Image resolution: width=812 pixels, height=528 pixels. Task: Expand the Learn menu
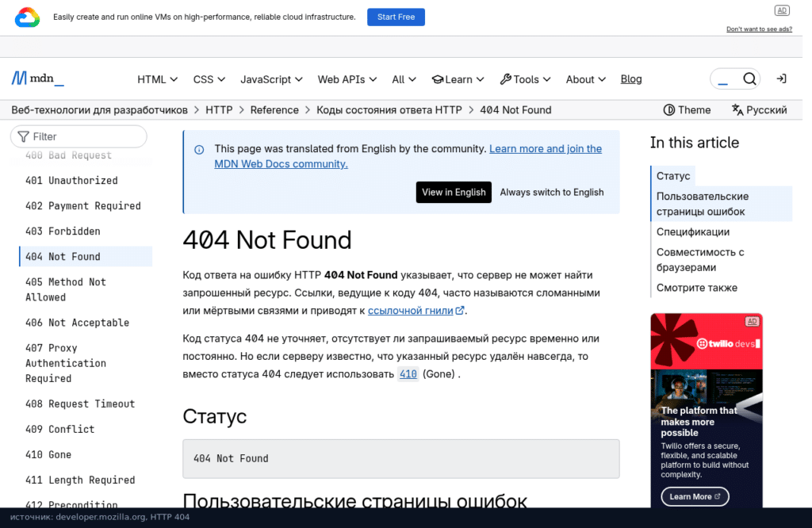click(x=458, y=79)
